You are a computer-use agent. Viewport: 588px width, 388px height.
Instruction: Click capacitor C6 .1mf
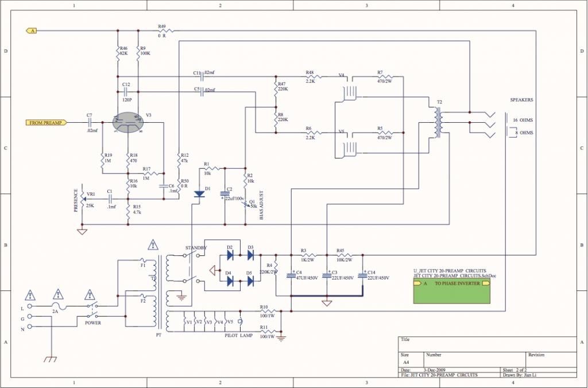[164, 186]
